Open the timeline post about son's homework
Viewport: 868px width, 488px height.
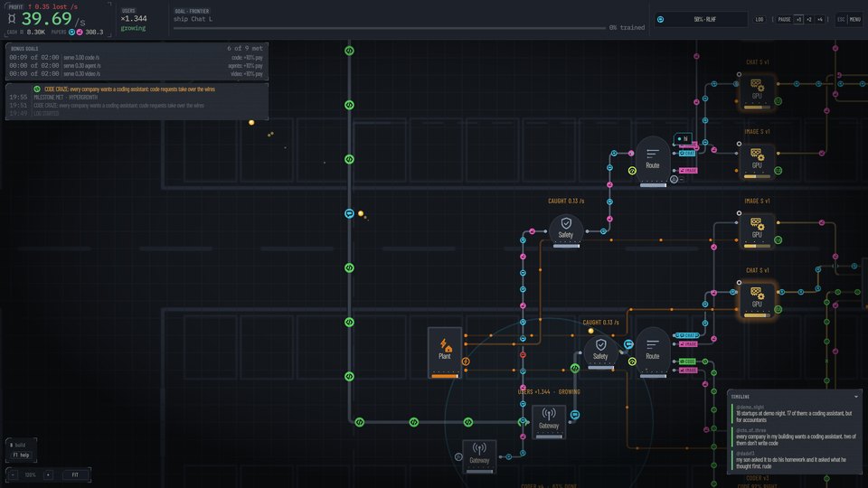pos(794,460)
